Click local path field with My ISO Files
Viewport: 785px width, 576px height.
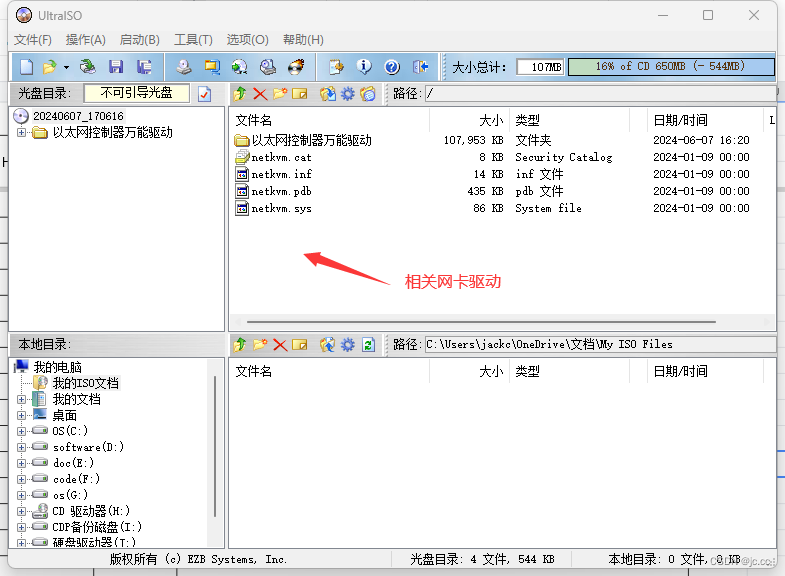click(x=600, y=344)
